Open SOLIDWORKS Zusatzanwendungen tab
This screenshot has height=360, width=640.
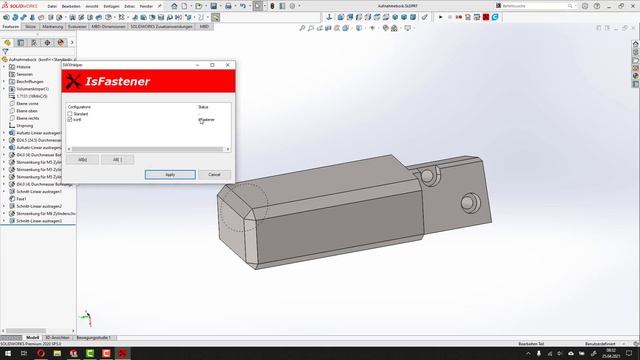coord(161,27)
